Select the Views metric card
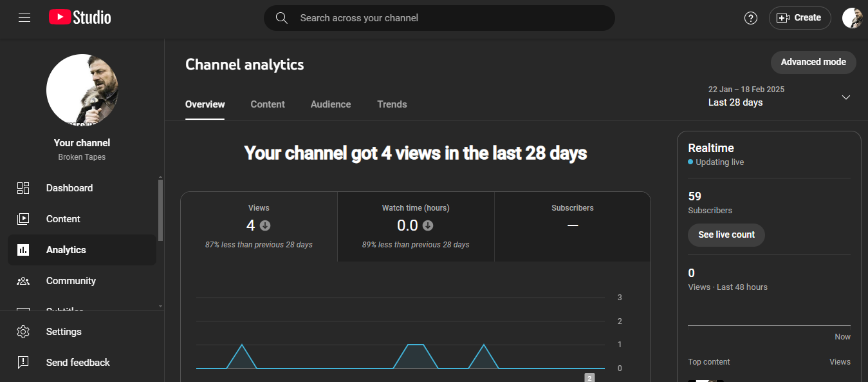The width and height of the screenshot is (868, 382). (x=259, y=227)
